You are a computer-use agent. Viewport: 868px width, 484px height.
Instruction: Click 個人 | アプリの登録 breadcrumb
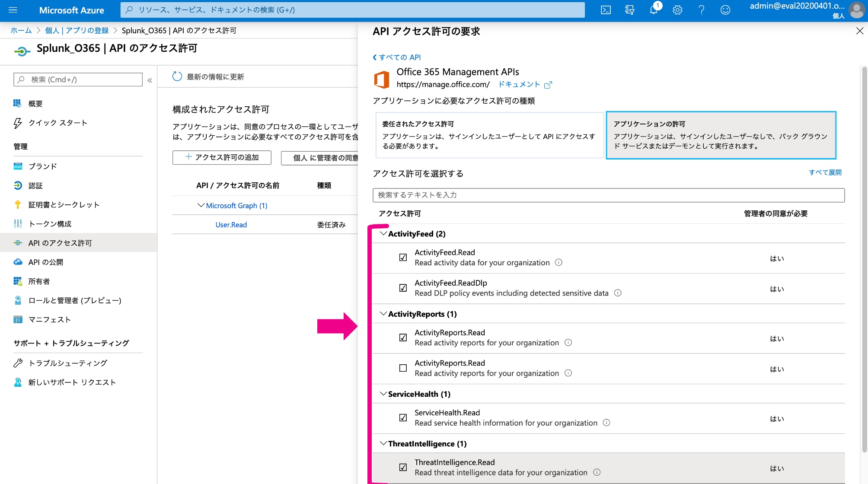[x=77, y=30]
